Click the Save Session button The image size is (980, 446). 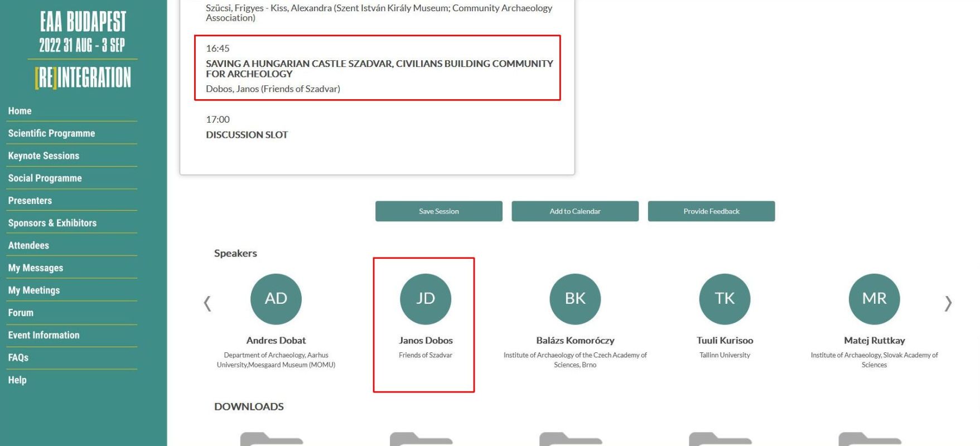coord(438,211)
